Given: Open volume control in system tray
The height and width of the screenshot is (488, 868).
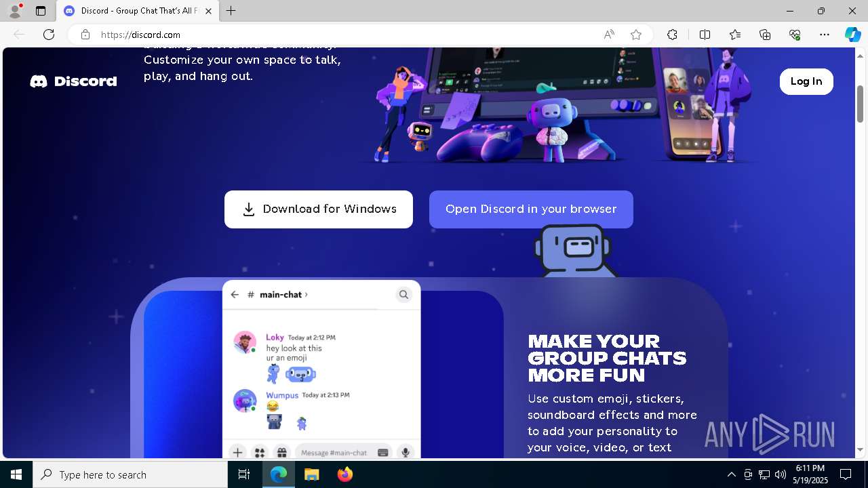Looking at the screenshot, I should tap(781, 474).
